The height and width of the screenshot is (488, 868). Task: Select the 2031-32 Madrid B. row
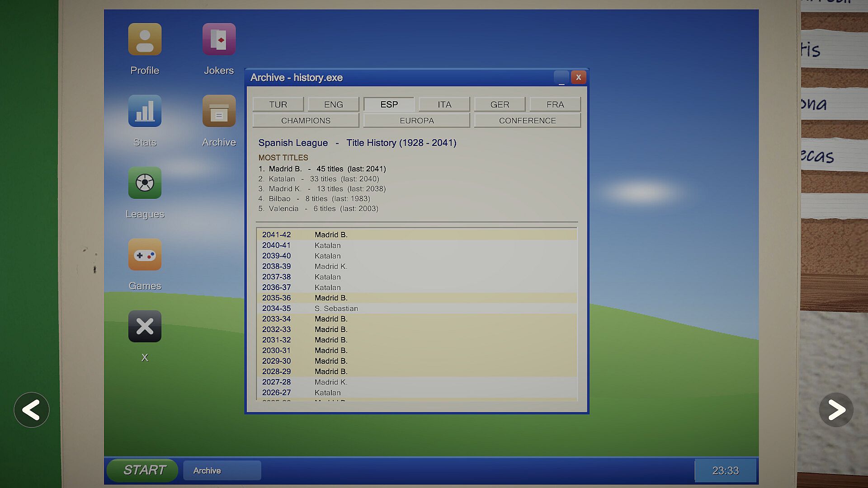click(x=417, y=340)
